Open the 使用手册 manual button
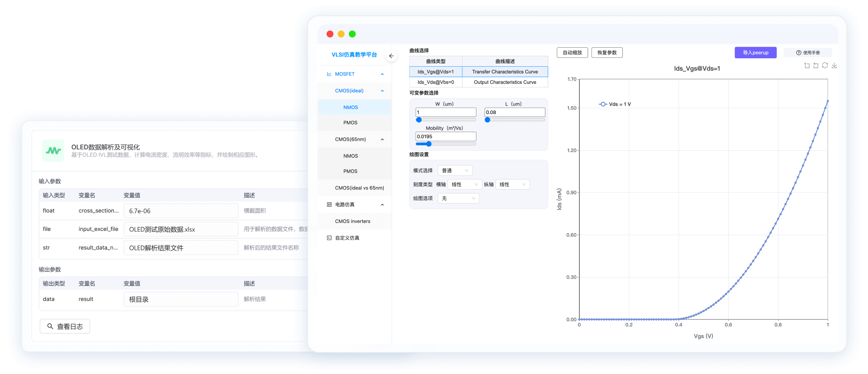 click(x=808, y=53)
